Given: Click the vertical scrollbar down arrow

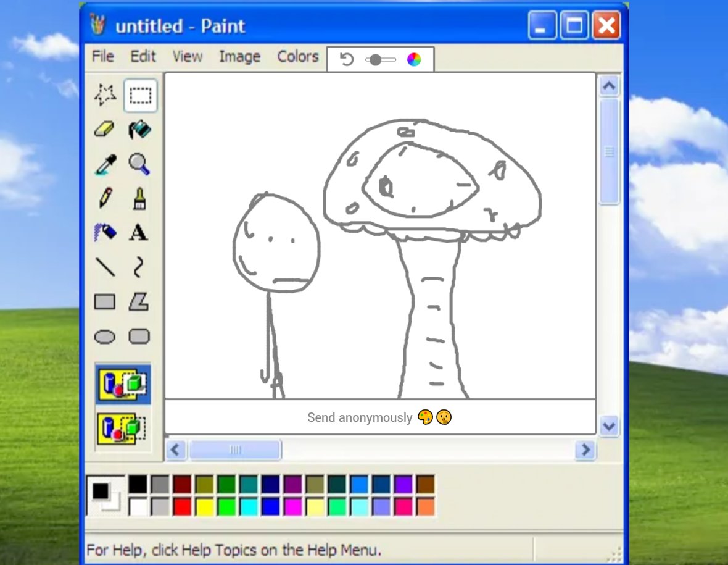Looking at the screenshot, I should point(609,426).
